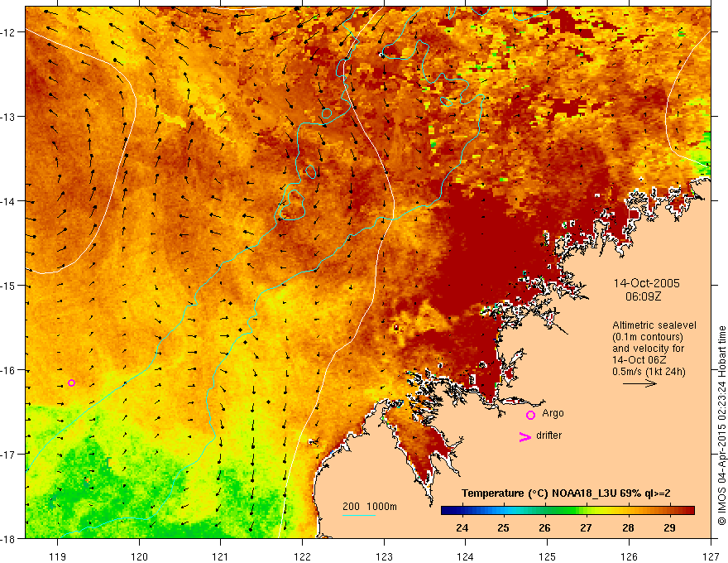
Task: Click the '0.5m/s (1kt 24h)' scale label
Action: click(649, 372)
